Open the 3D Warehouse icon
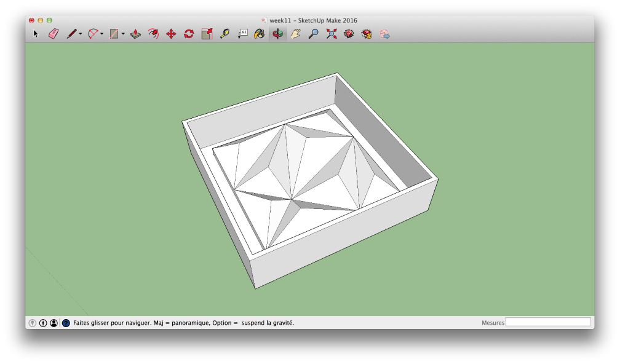This screenshot has width=620, height=364. coord(349,34)
